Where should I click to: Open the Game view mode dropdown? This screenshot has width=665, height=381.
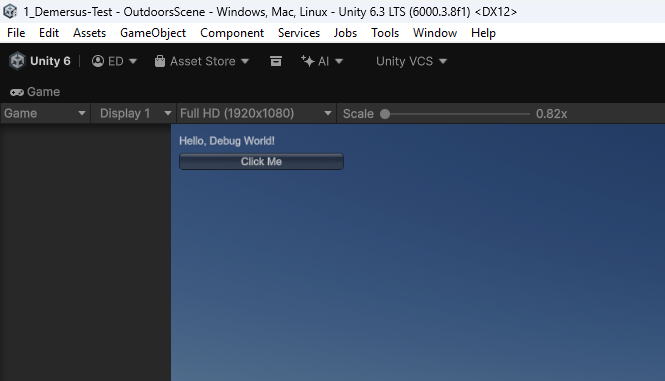coord(45,113)
